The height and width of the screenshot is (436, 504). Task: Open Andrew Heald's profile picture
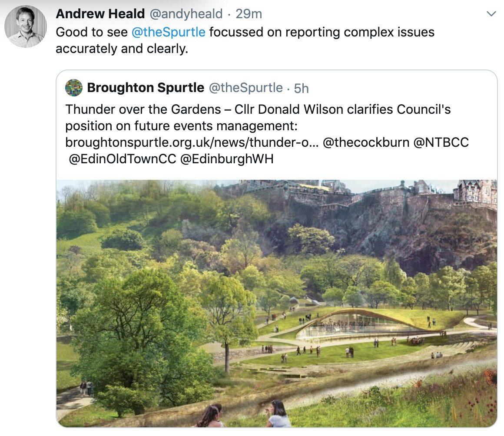tap(26, 26)
